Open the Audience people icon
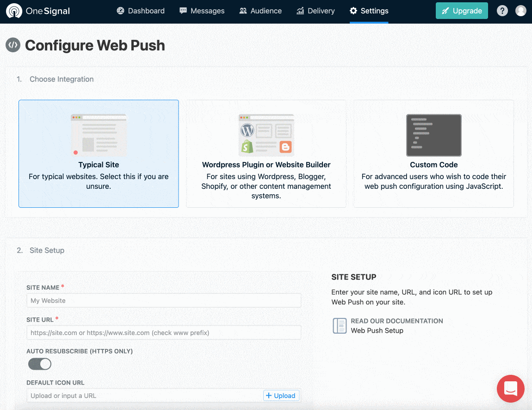The image size is (532, 410). click(x=242, y=11)
